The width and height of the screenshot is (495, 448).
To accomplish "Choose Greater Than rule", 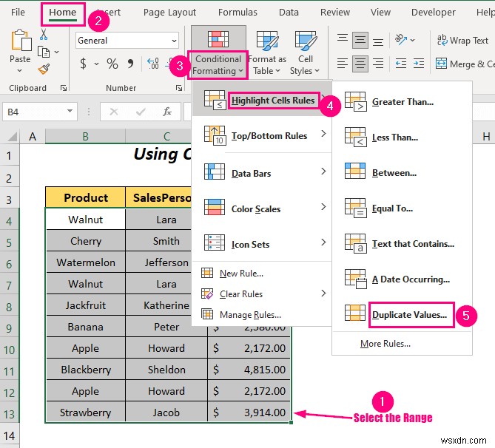I will click(x=403, y=101).
